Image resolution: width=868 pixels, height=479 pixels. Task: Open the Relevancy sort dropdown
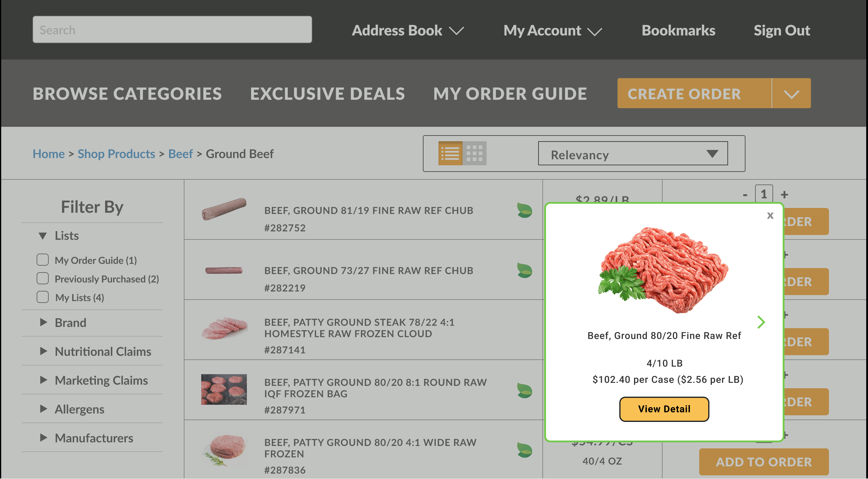[x=633, y=154]
